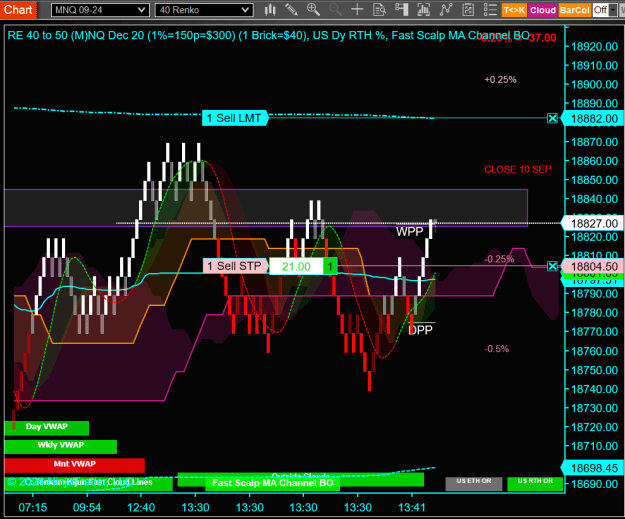This screenshot has width=625, height=519.
Task: Switch to the Chart tab
Action: click(18, 10)
